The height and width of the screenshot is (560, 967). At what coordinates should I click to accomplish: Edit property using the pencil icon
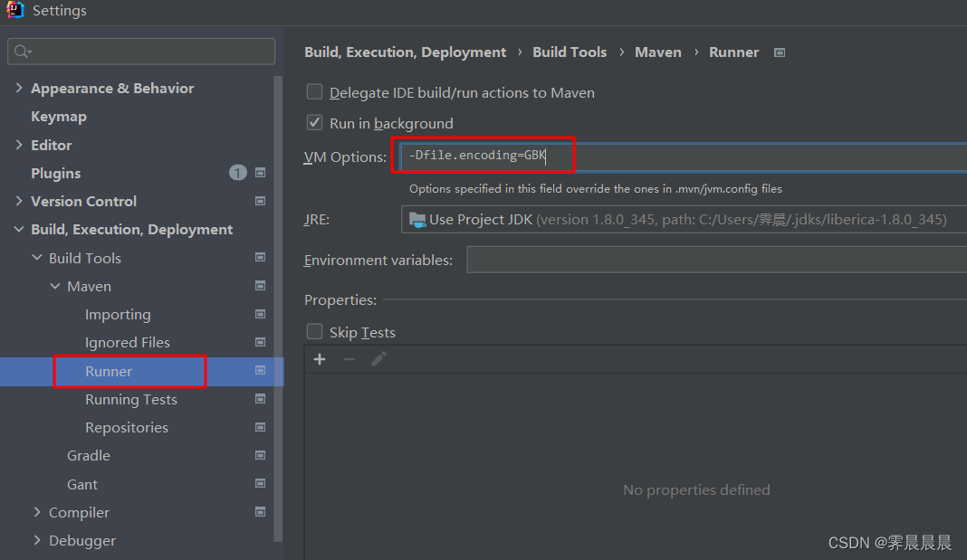(378, 359)
